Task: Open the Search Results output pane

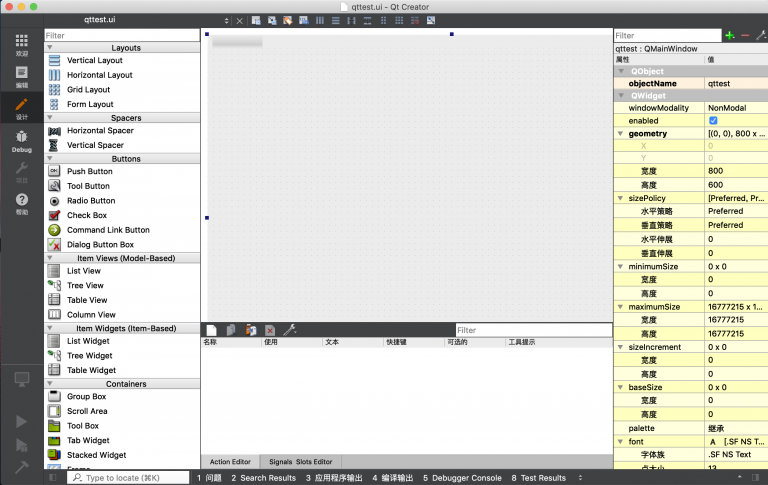Action: (263, 478)
